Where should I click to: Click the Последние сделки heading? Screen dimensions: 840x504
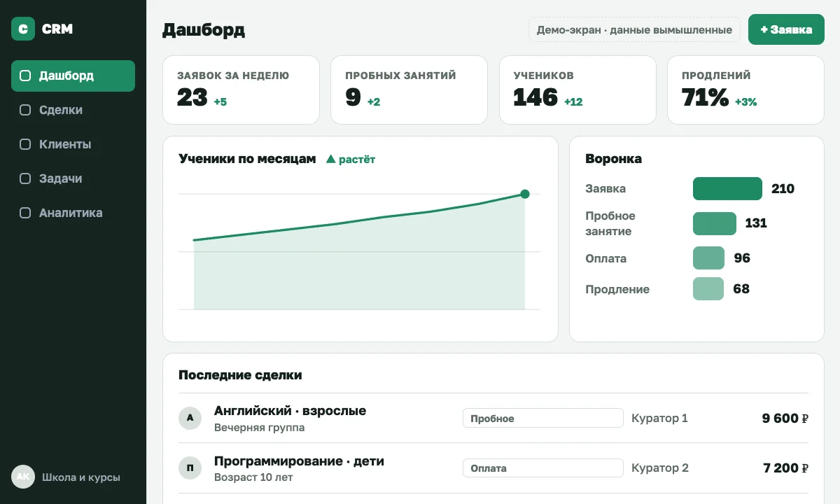240,374
